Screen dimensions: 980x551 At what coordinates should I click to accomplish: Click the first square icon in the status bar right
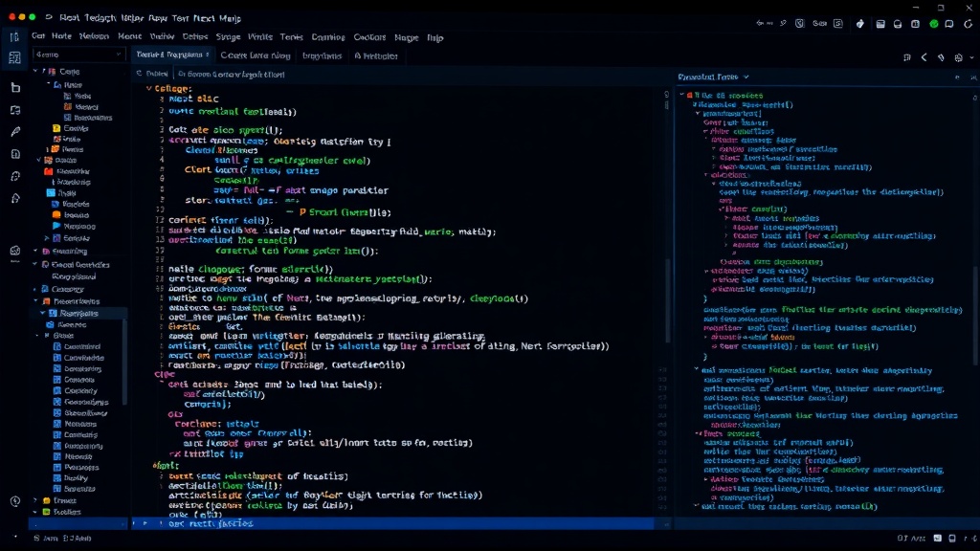[938, 538]
